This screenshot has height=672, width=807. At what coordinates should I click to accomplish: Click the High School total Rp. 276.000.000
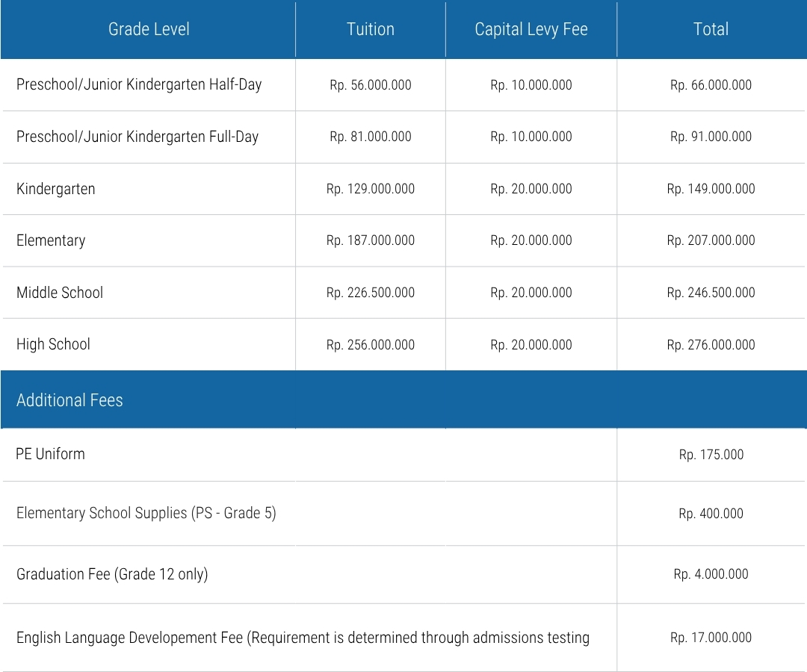[x=711, y=345]
